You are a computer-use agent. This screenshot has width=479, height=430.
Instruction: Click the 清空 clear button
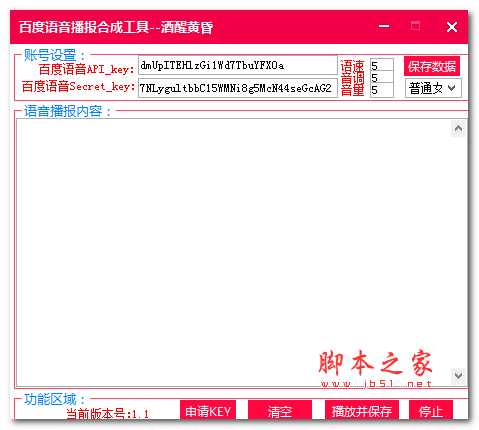point(280,410)
